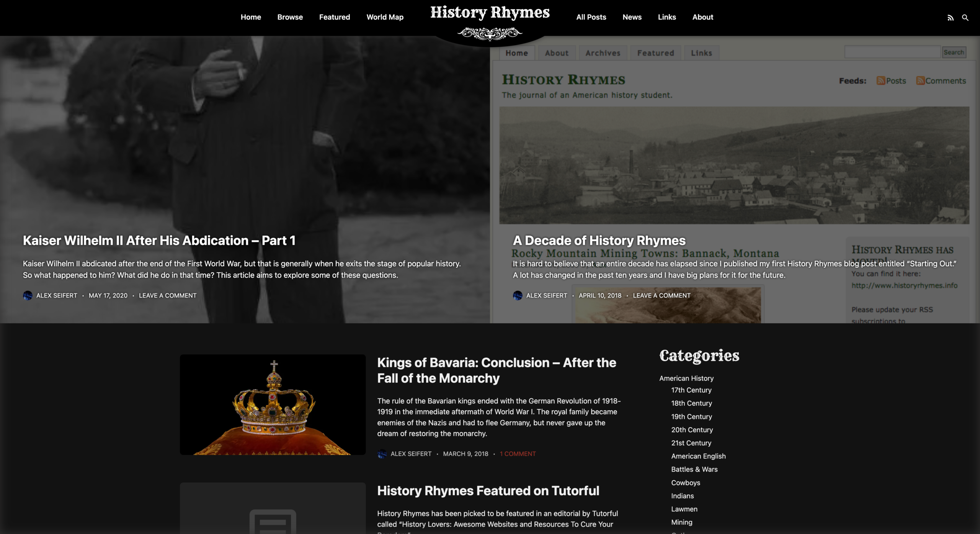The width and height of the screenshot is (980, 534).
Task: Open the Battles & Wars category
Action: 694,470
